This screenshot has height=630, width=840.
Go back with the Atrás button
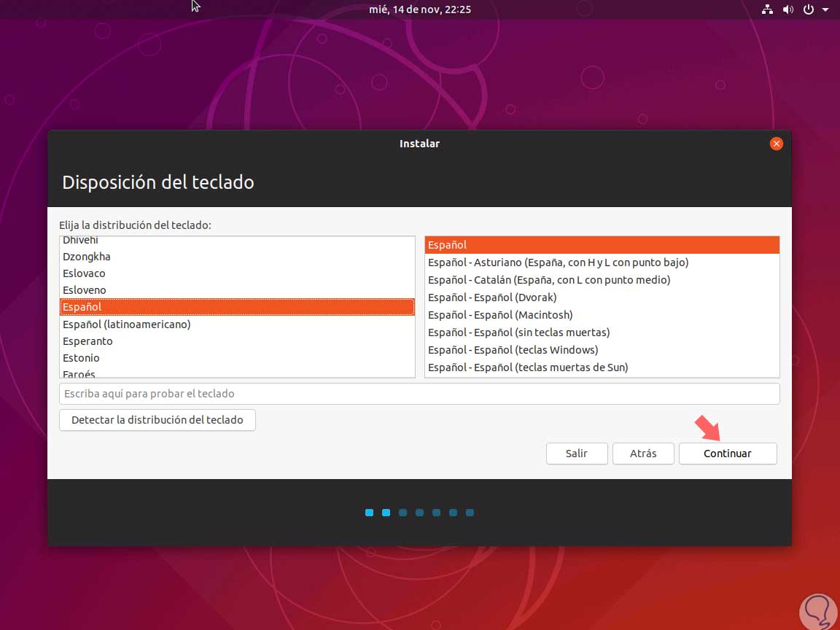point(643,454)
